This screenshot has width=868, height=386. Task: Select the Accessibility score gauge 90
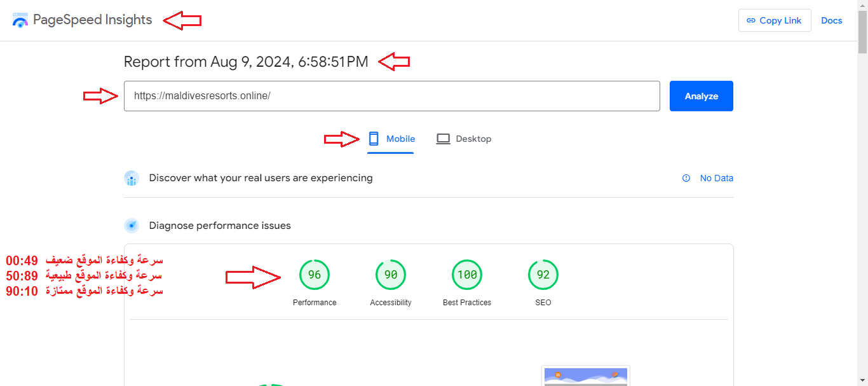(391, 275)
